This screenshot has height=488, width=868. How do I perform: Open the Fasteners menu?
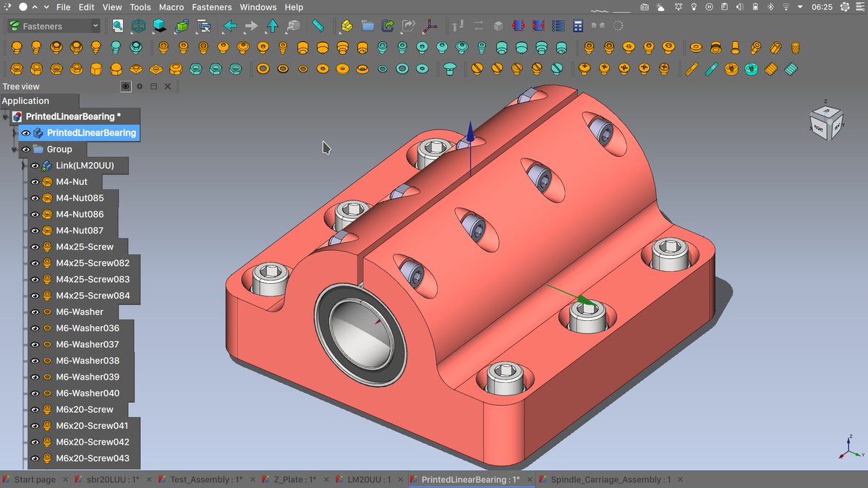tap(212, 7)
